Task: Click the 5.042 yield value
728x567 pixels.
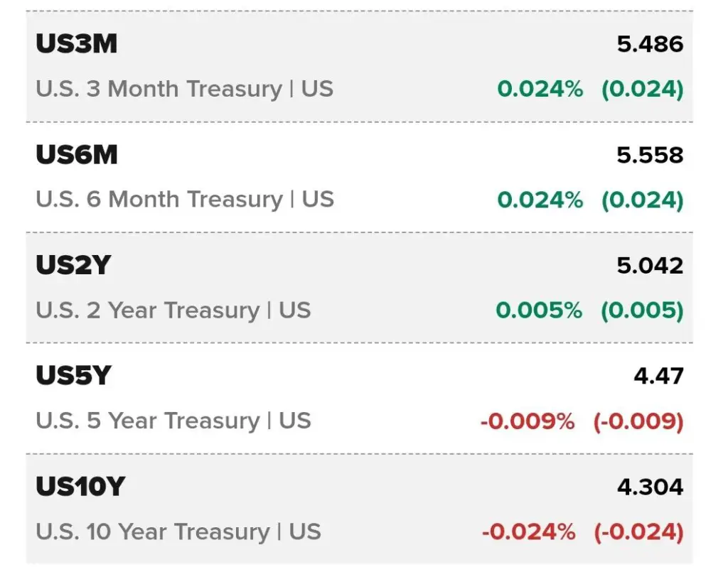Action: point(650,265)
